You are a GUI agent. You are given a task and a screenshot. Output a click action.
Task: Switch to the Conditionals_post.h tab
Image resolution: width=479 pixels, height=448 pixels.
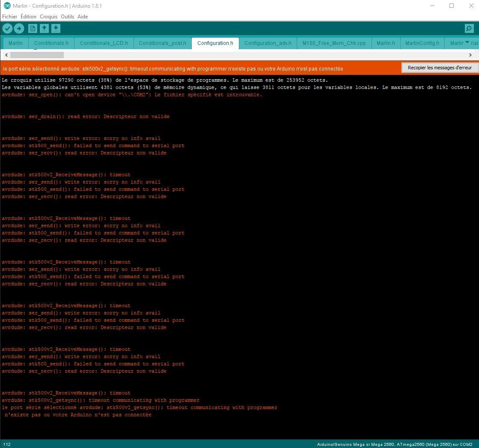(163, 43)
